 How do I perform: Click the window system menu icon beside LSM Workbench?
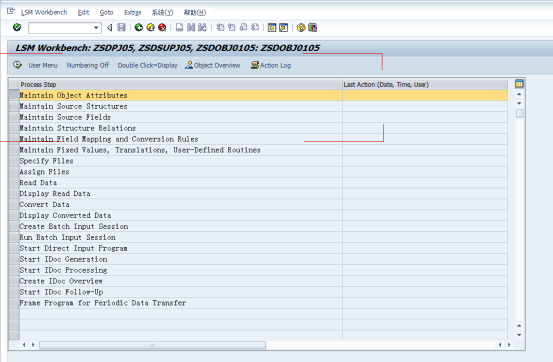pyautogui.click(x=11, y=11)
